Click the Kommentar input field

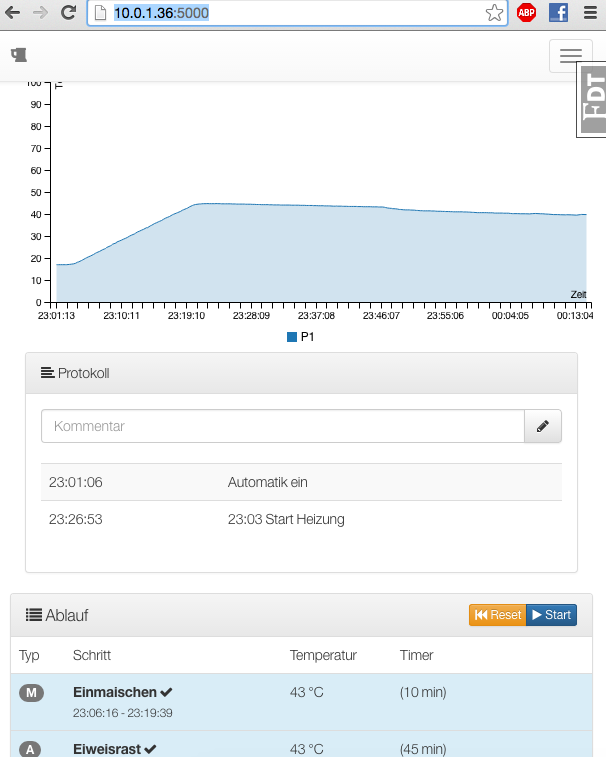pos(282,426)
